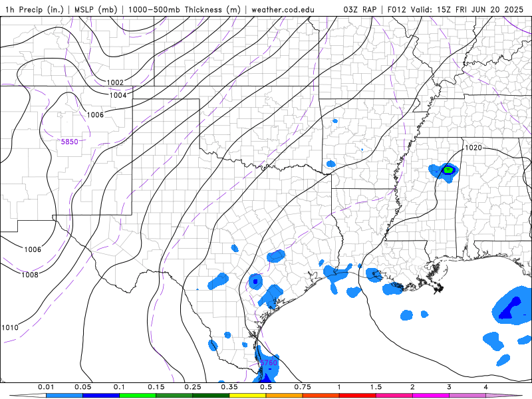Screen dimensions: 532x399
Task: Click the 1004 isobar label
Action: [118, 95]
